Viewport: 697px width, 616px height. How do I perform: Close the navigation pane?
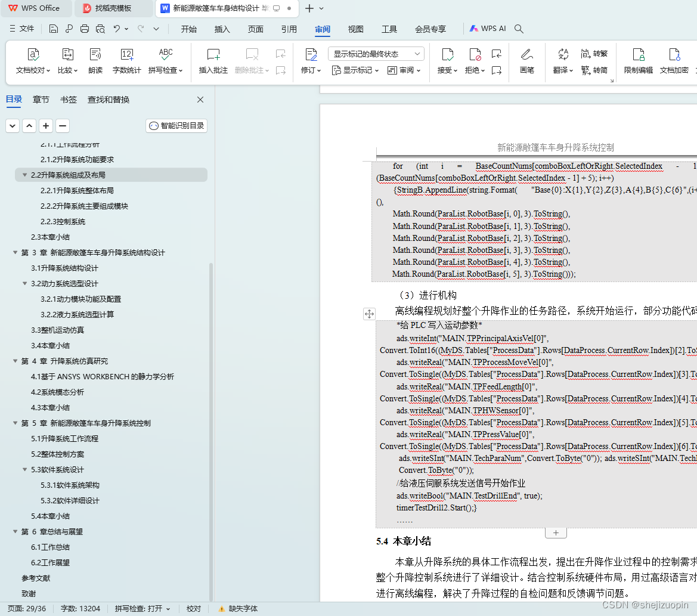pos(200,100)
